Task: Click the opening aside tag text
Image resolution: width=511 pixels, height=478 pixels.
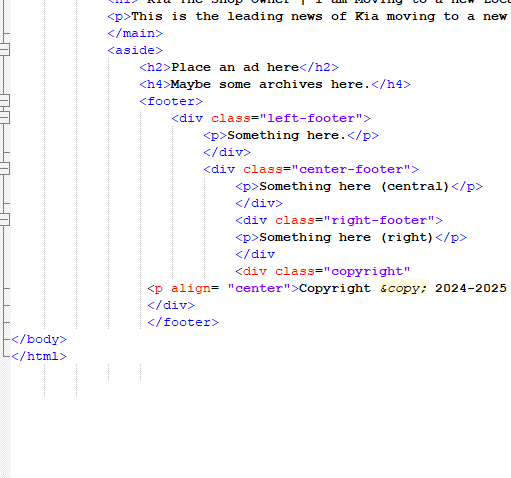Action: tap(135, 50)
